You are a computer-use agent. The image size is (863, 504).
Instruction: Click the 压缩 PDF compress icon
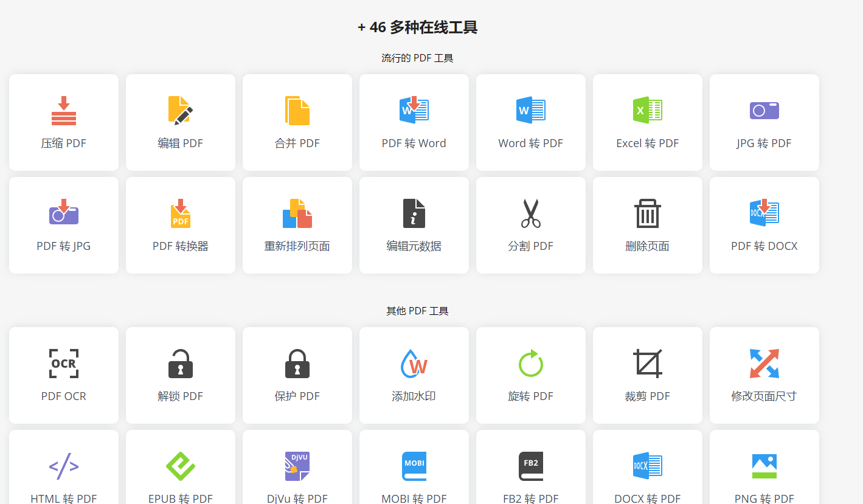pos(64,111)
